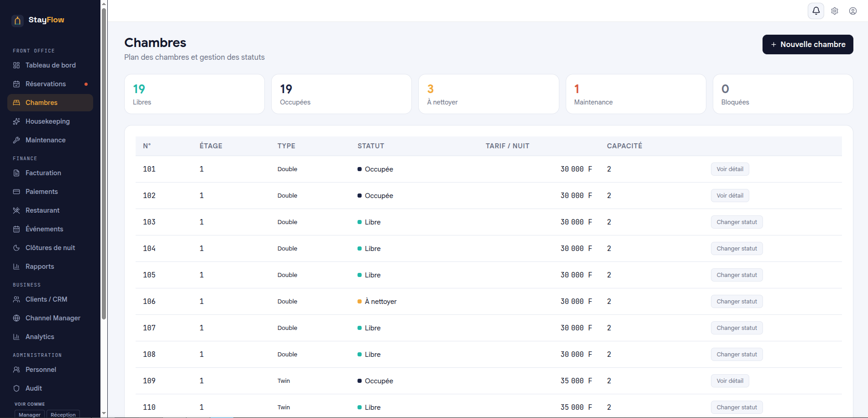The height and width of the screenshot is (418, 868).
Task: Click the Bloquées stat card
Action: point(783,94)
